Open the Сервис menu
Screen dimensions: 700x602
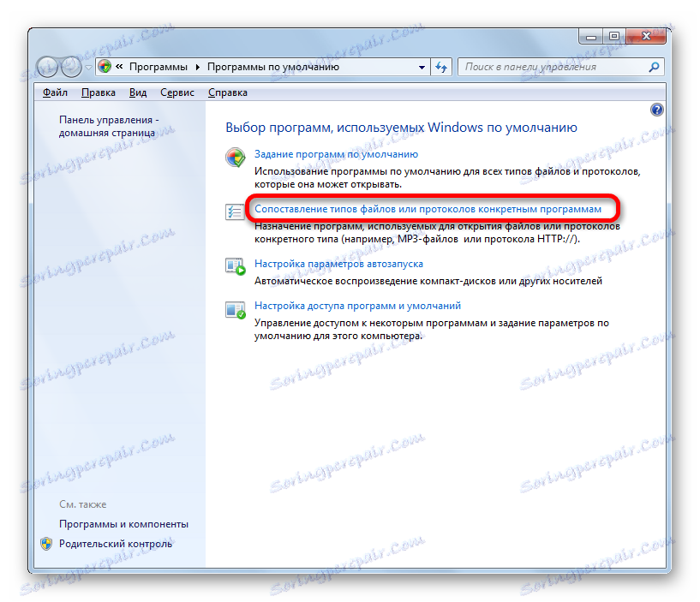(x=177, y=92)
